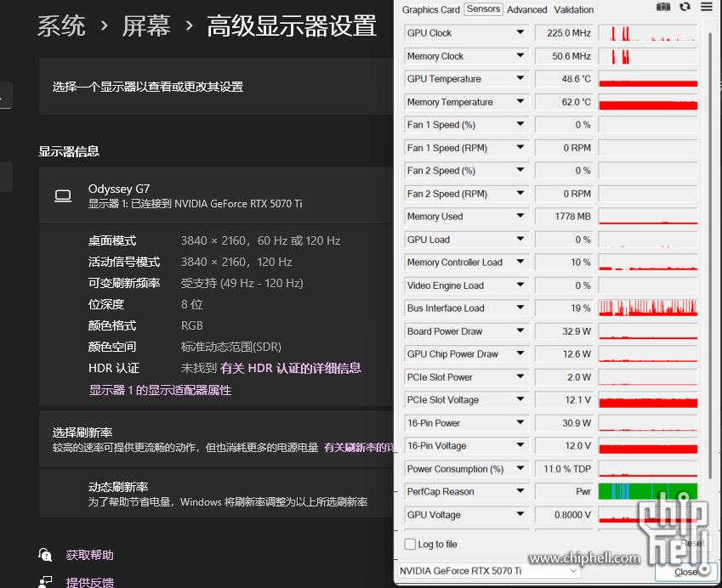Screen dimensions: 722x588
Task: Open the PCIe Slot Power dropdown
Action: tap(520, 376)
